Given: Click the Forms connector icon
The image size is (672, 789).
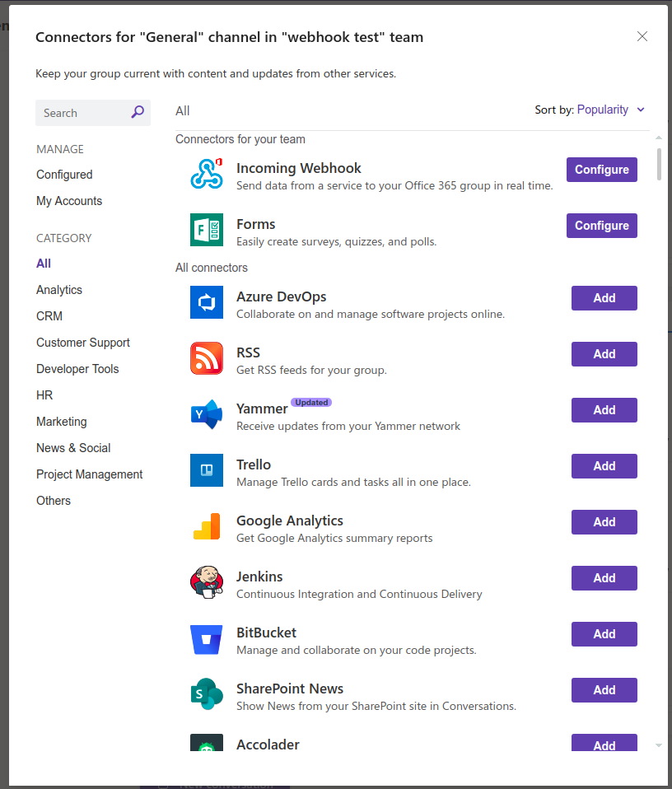Looking at the screenshot, I should (207, 230).
